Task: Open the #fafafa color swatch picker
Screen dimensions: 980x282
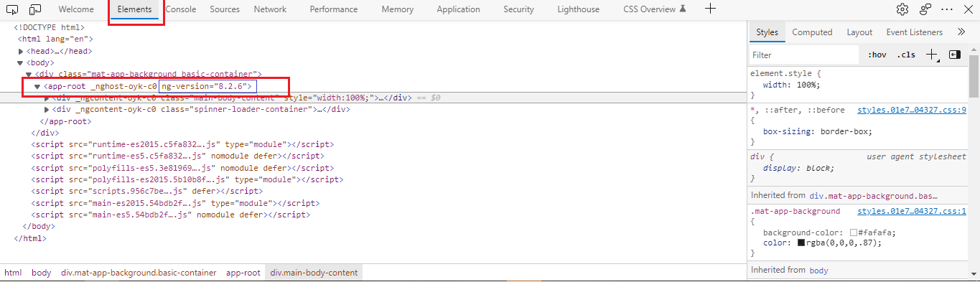Action: point(853,232)
